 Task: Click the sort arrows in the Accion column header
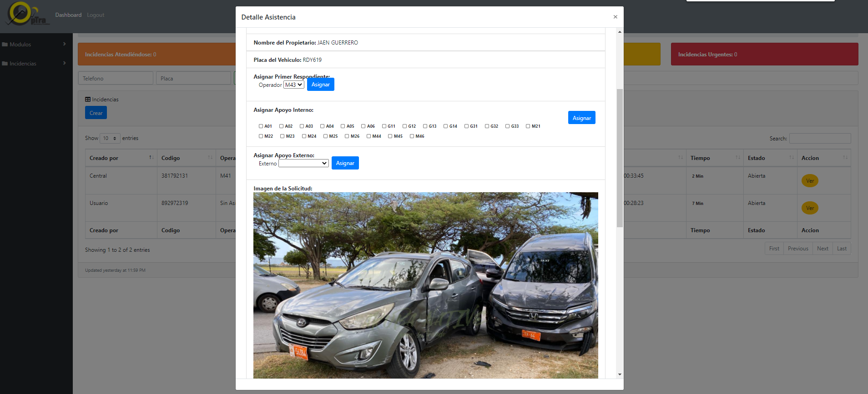[x=845, y=158]
